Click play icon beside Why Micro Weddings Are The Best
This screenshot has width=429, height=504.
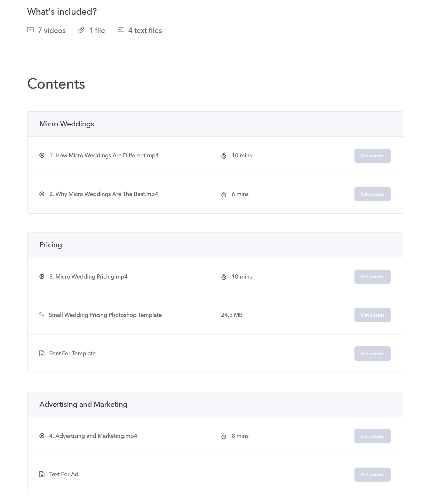pos(42,194)
